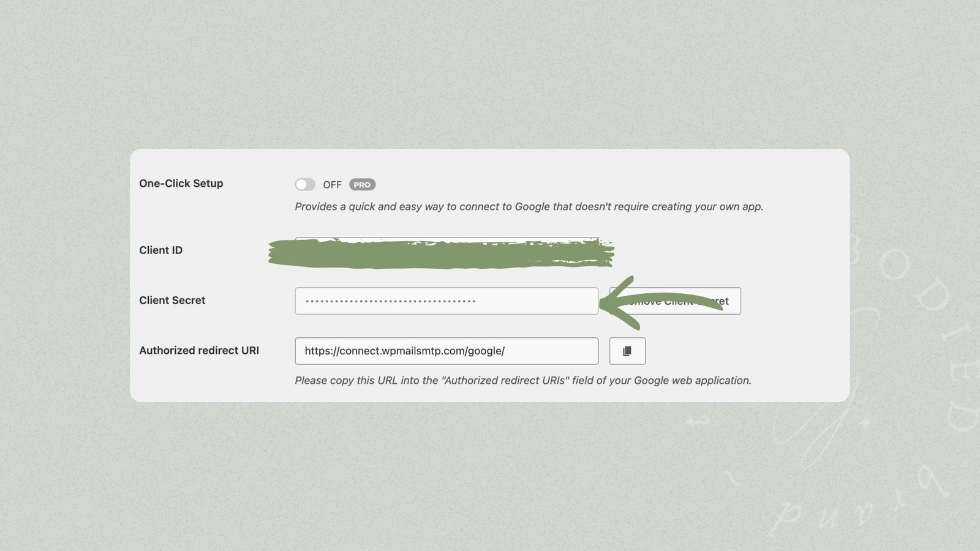
Task: Click the 'Provides a quick and easy way' description
Action: point(529,206)
